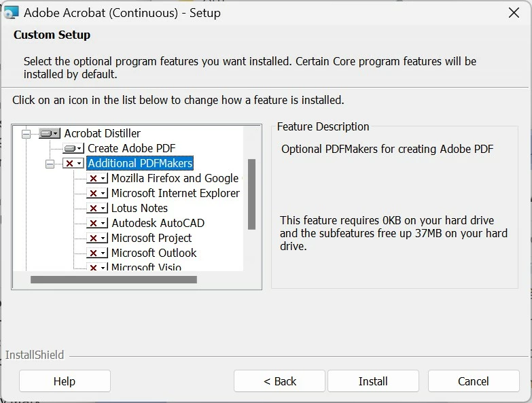Select Lotus Notes feature
This screenshot has width=532, height=403.
coord(139,208)
